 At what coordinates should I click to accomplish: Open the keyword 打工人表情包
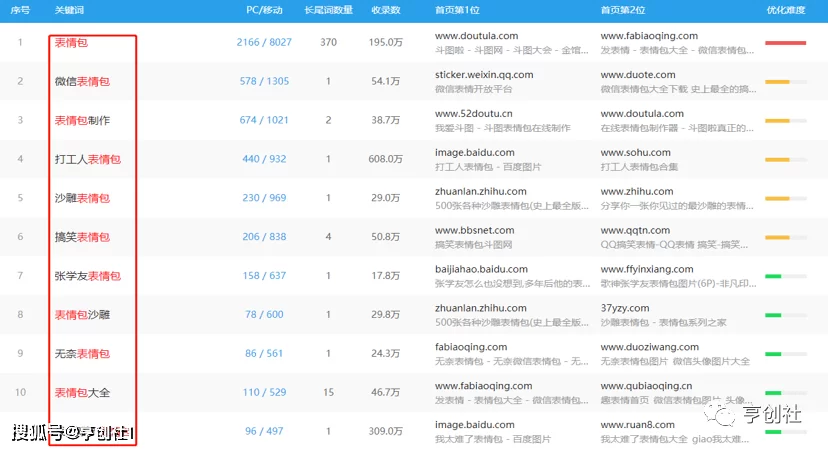coord(87,159)
